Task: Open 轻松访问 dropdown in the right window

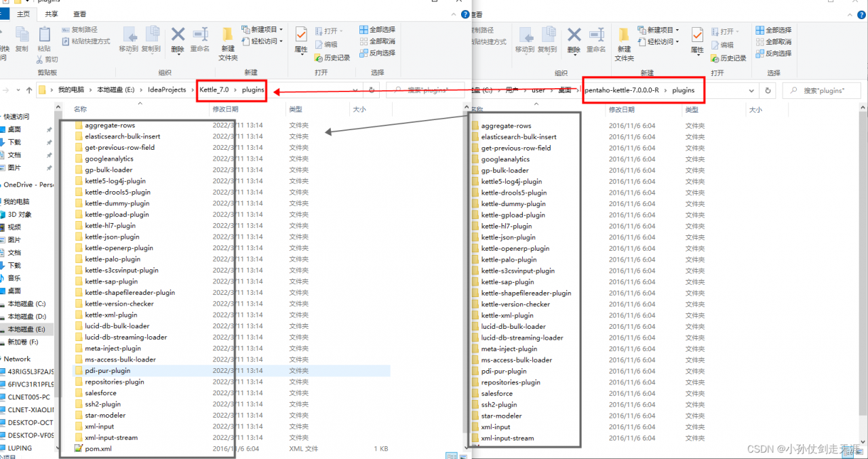Action: (x=658, y=41)
